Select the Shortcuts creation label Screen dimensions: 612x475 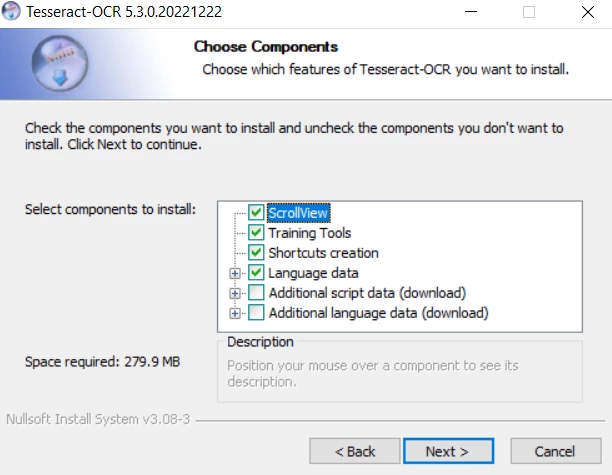point(323,253)
